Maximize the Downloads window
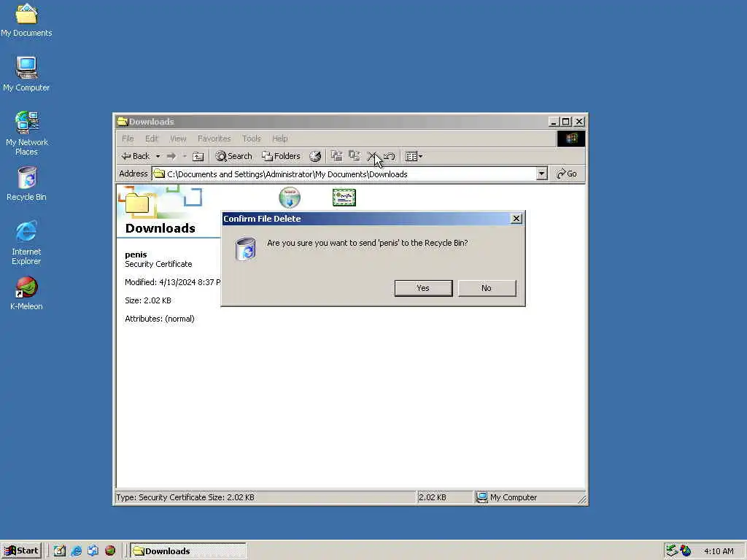 click(565, 122)
